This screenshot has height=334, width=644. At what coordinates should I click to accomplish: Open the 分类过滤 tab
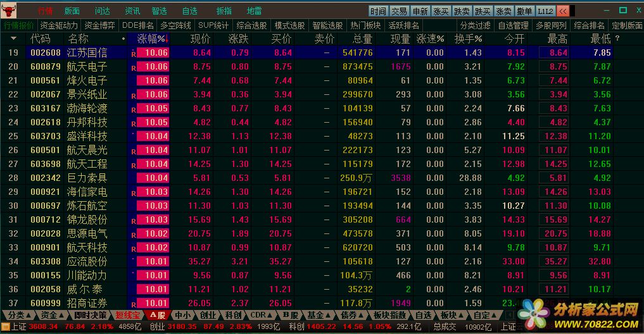coord(475,25)
